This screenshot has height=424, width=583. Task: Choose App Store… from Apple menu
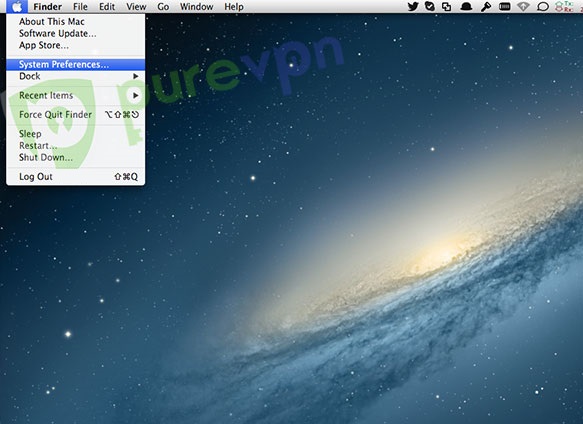pyautogui.click(x=75, y=45)
